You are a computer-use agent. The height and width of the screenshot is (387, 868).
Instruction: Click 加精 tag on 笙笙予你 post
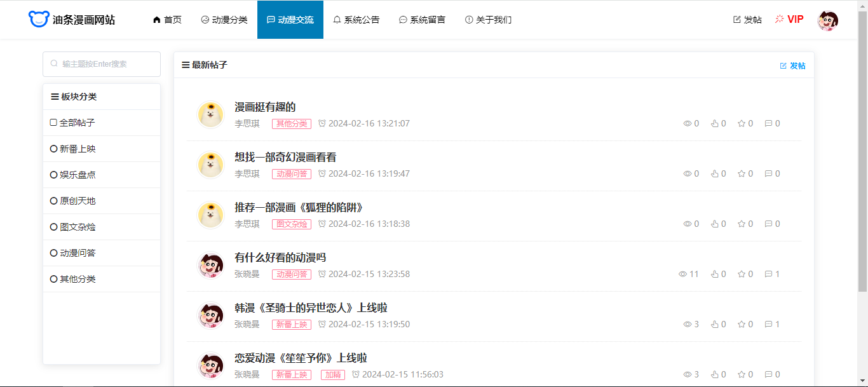coord(333,375)
